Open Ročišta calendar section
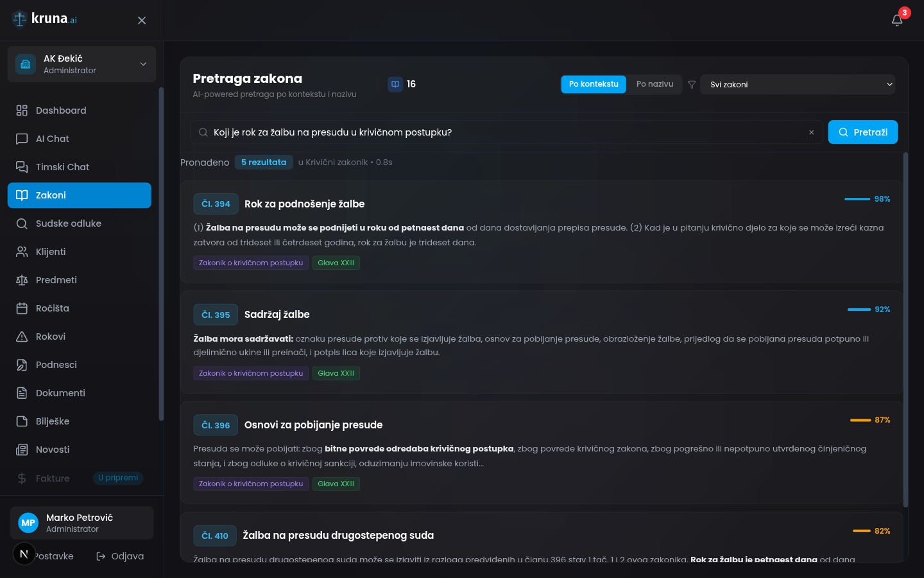Image resolution: width=924 pixels, height=578 pixels. coord(52,308)
